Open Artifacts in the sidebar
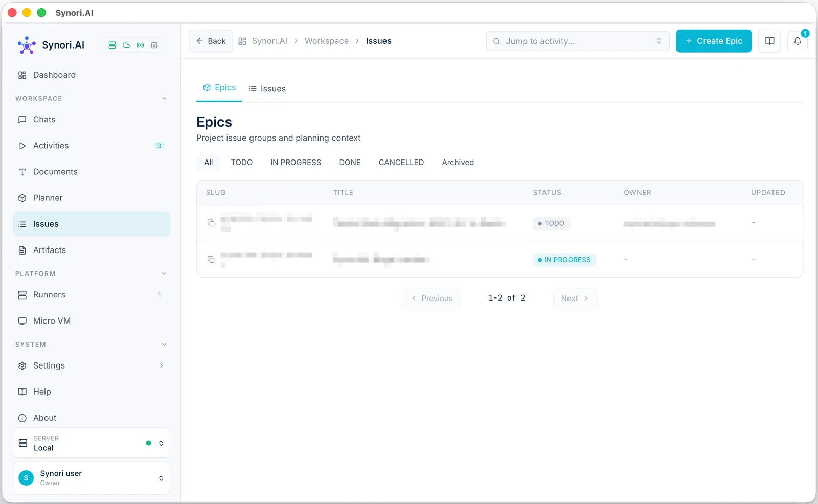 (x=92, y=250)
